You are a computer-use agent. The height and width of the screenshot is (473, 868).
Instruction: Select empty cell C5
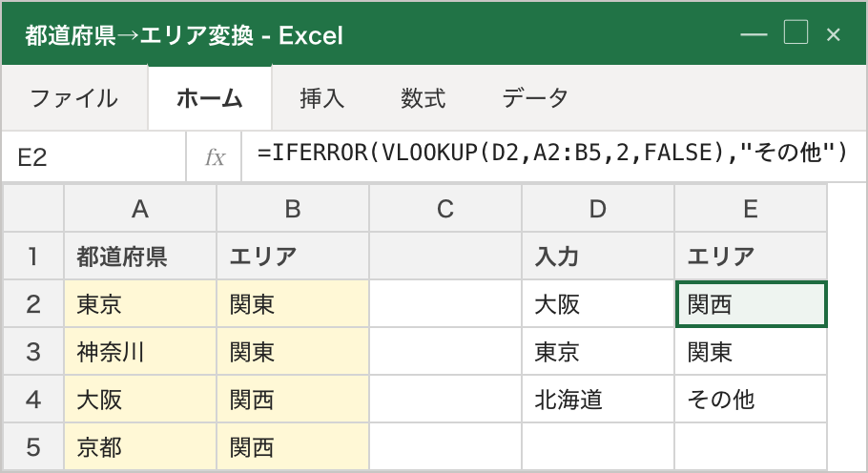(x=445, y=447)
